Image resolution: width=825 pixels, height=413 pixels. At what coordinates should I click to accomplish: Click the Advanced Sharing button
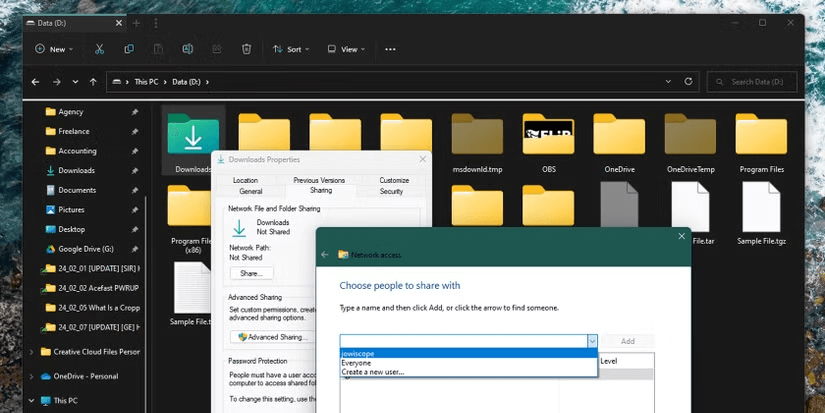[x=272, y=337]
